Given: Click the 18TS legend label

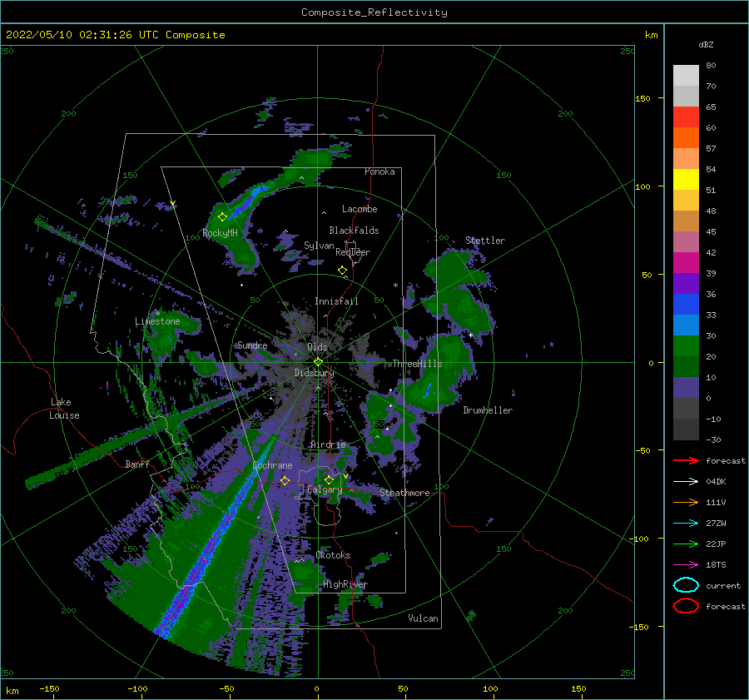Looking at the screenshot, I should tap(716, 565).
